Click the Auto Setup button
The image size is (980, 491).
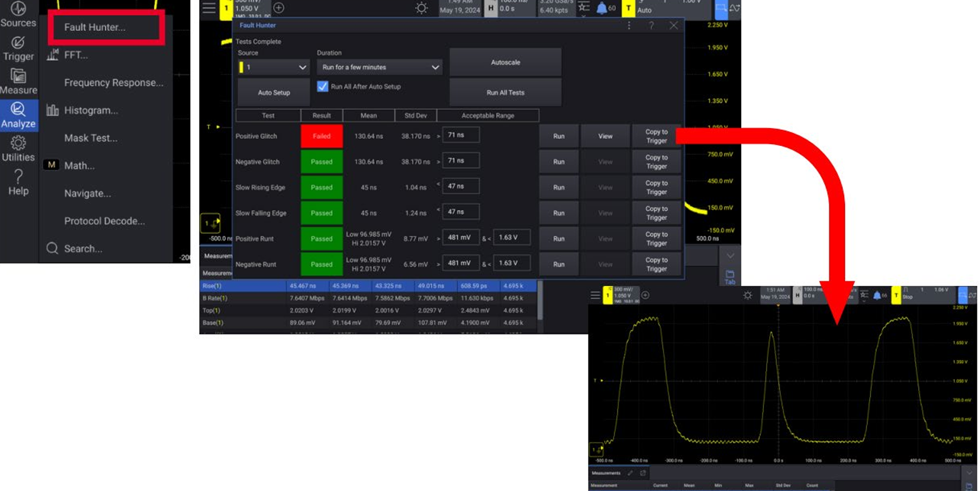coord(274,93)
